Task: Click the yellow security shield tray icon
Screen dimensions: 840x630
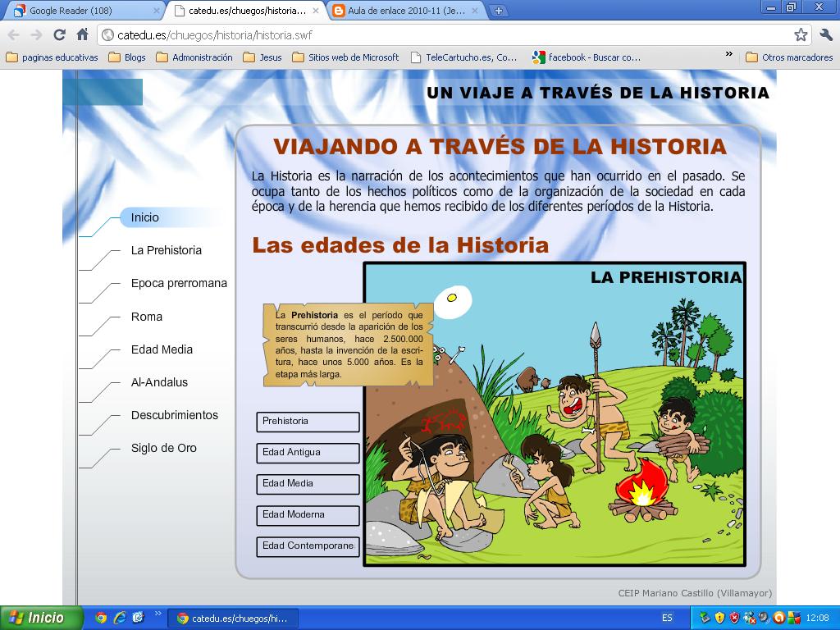Action: tap(719, 618)
